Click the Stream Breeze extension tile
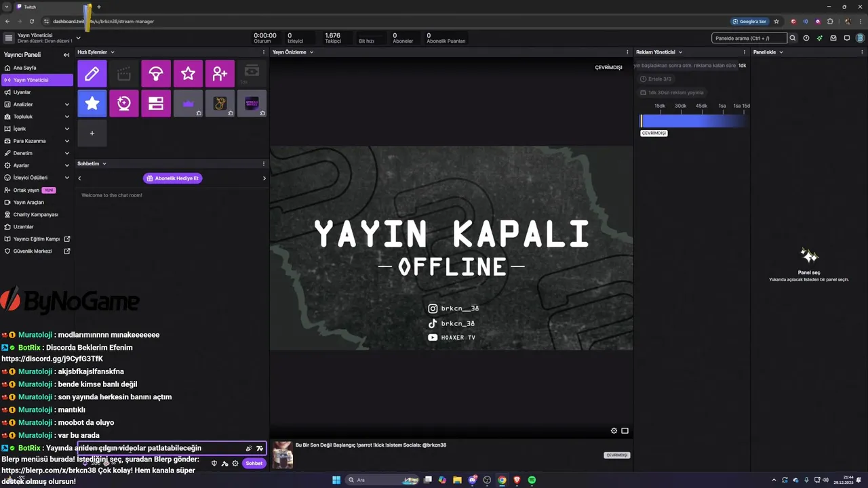This screenshot has width=868, height=488. click(252, 103)
